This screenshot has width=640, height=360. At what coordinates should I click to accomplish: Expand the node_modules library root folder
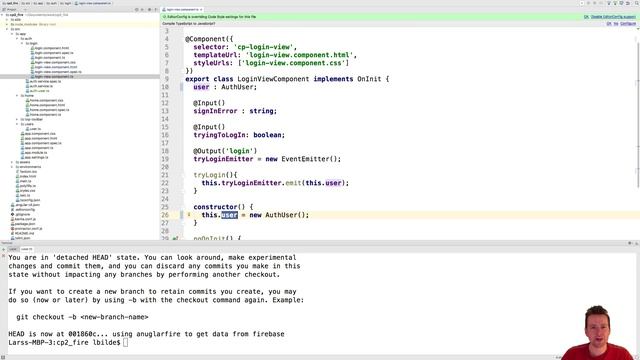click(x=7, y=24)
